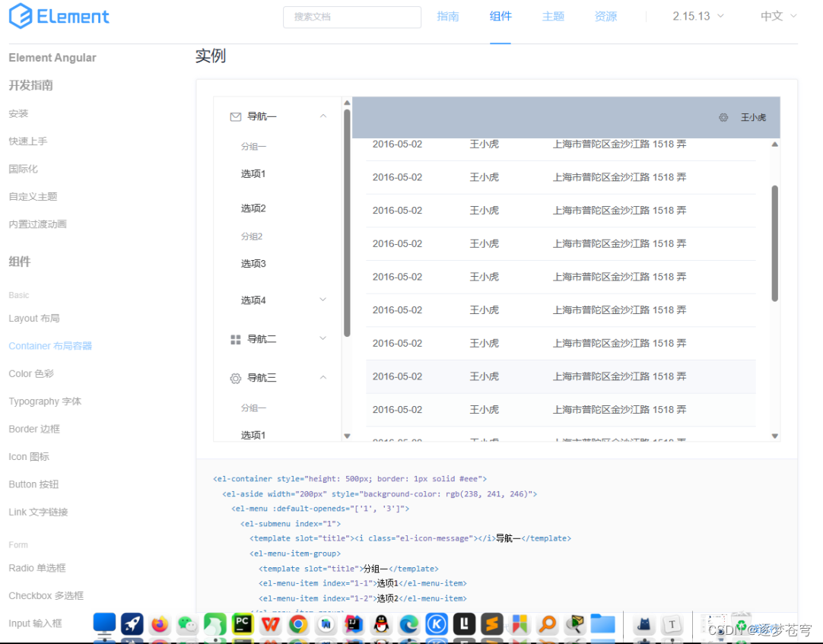Open the orange magnifier search app in the dock
823x644 pixels.
pos(548,624)
